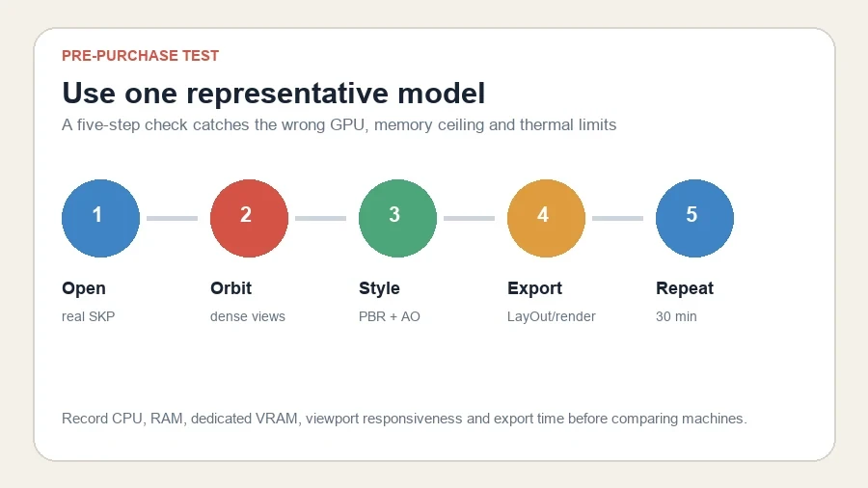Click the Orbit step label
The image size is (868, 488).
(231, 288)
